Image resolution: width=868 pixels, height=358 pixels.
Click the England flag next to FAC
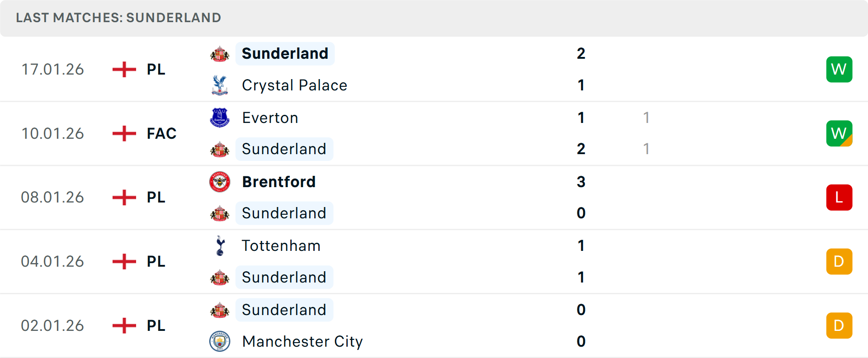pyautogui.click(x=123, y=133)
